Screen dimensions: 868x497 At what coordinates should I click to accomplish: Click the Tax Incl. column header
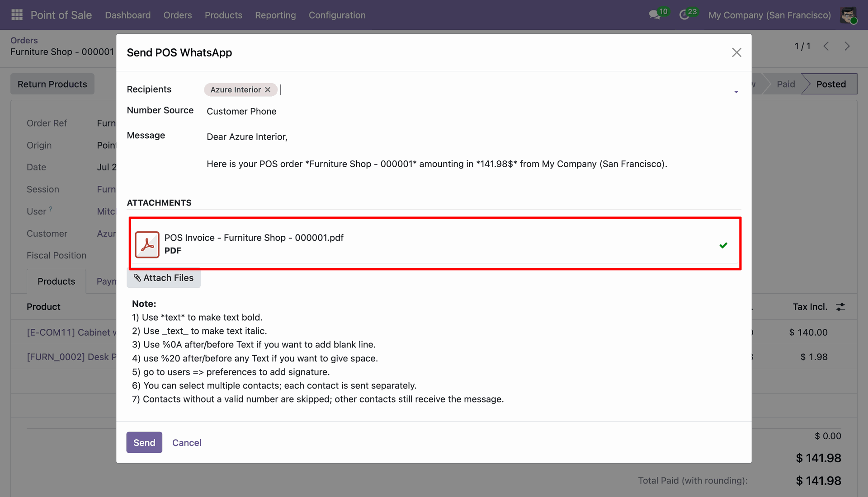click(810, 307)
